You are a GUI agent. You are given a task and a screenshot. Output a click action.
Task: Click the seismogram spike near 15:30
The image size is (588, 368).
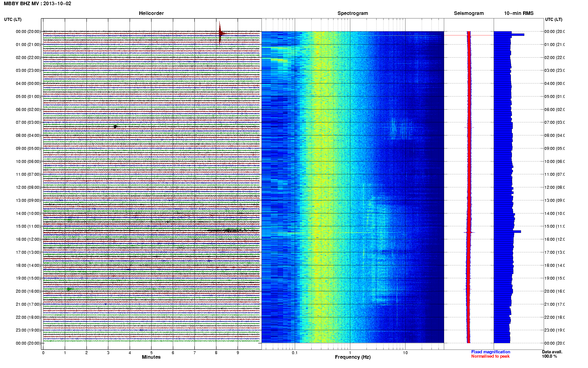coord(469,232)
